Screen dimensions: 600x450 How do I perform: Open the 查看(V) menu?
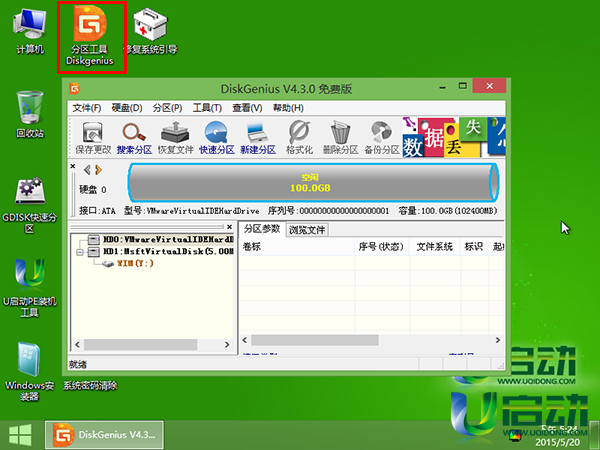(247, 108)
